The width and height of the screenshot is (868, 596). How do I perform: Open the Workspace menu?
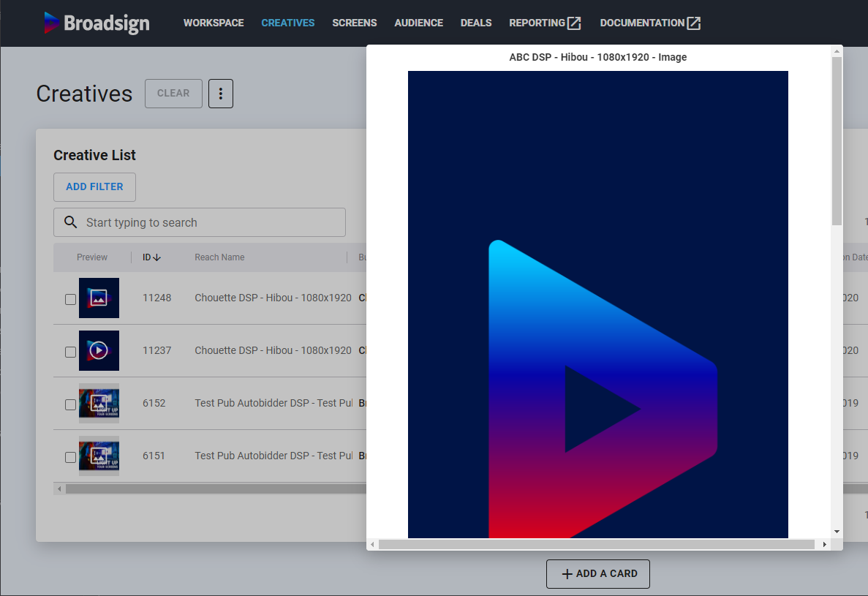[214, 23]
